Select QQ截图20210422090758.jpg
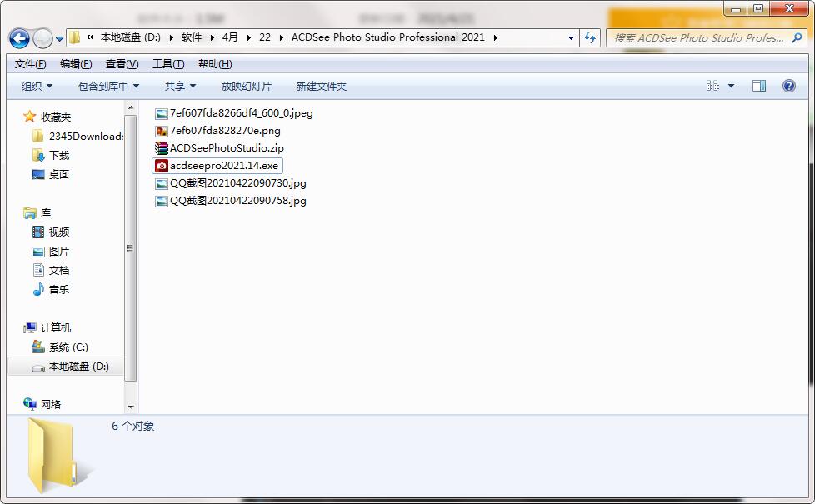 click(x=231, y=201)
